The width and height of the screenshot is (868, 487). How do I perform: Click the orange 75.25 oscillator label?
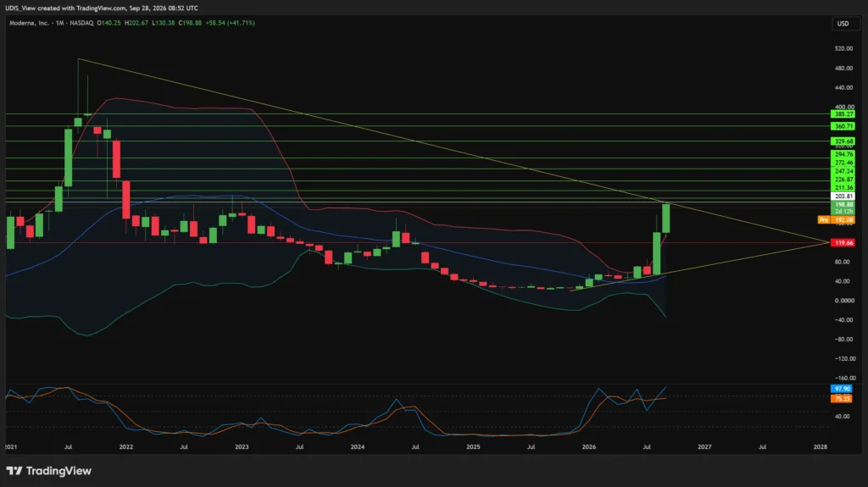click(842, 398)
